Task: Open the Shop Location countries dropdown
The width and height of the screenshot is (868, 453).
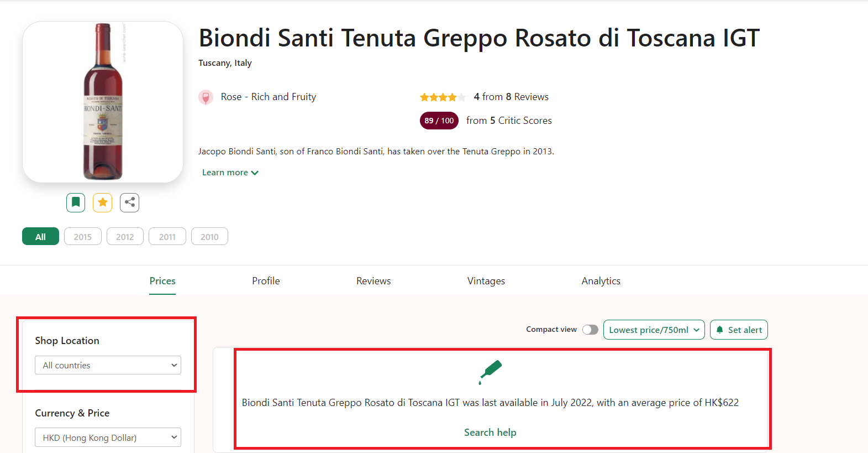Action: (x=108, y=365)
